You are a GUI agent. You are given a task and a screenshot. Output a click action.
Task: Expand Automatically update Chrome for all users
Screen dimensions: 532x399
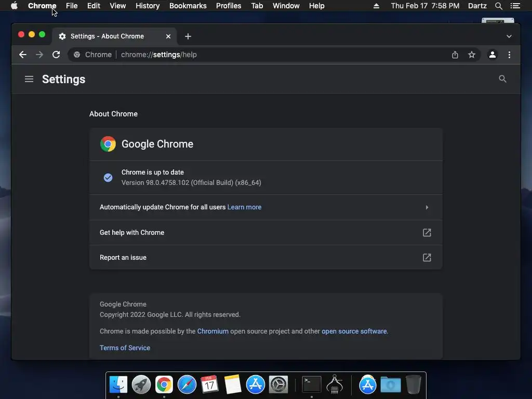[265, 207]
